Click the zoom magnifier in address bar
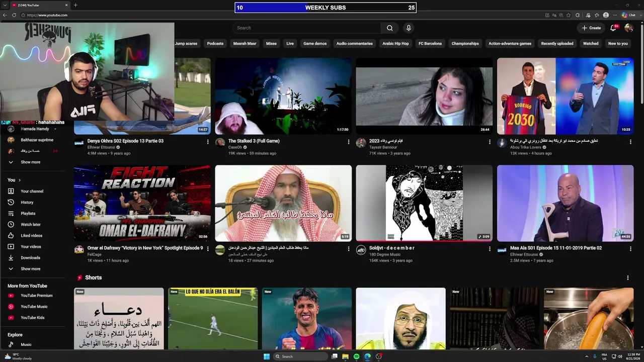The height and width of the screenshot is (362, 644). click(561, 15)
